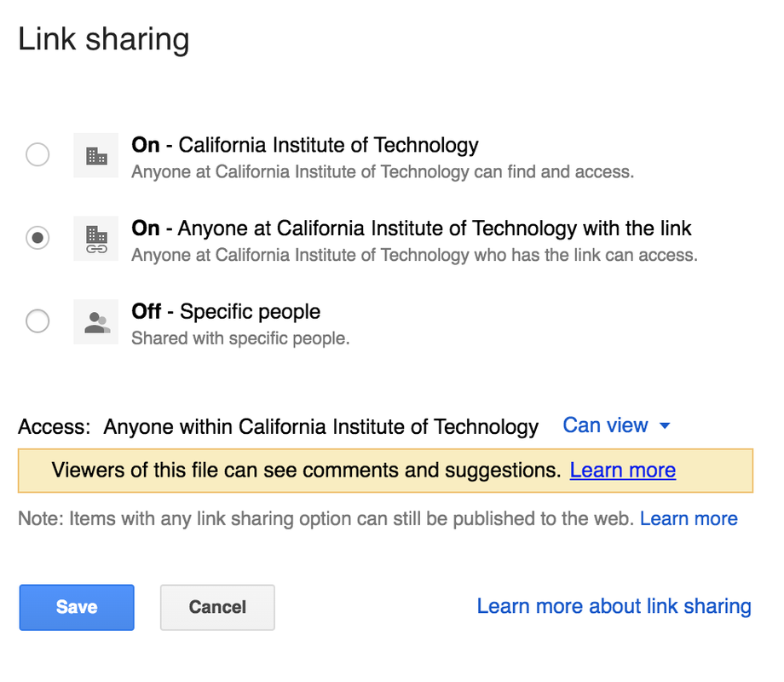The image size is (784, 682).
Task: Select the 'Anyone with the link' radio button
Action: (x=37, y=238)
